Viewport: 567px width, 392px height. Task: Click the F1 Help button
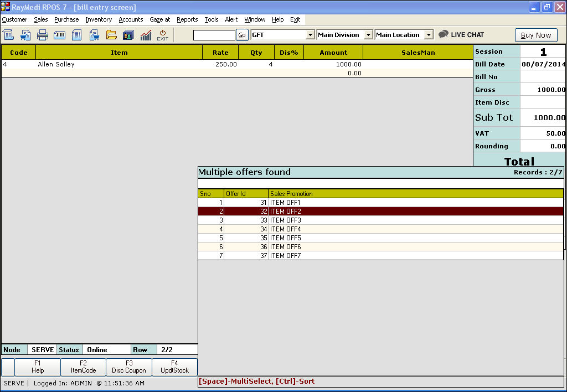[38, 367]
